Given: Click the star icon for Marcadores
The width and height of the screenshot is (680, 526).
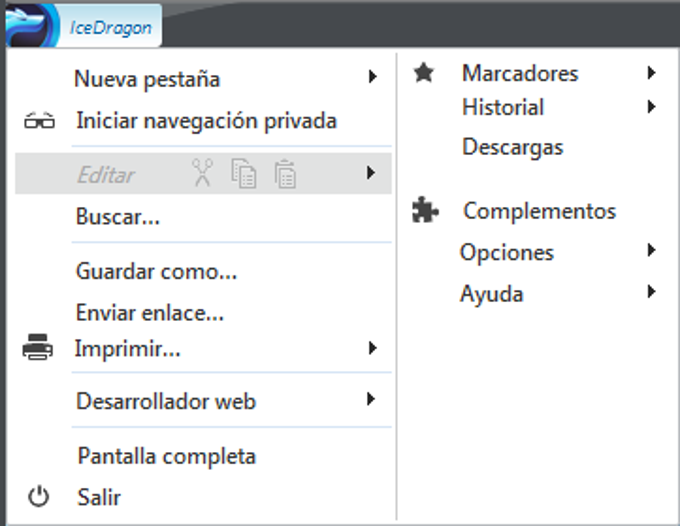Looking at the screenshot, I should click(x=424, y=73).
